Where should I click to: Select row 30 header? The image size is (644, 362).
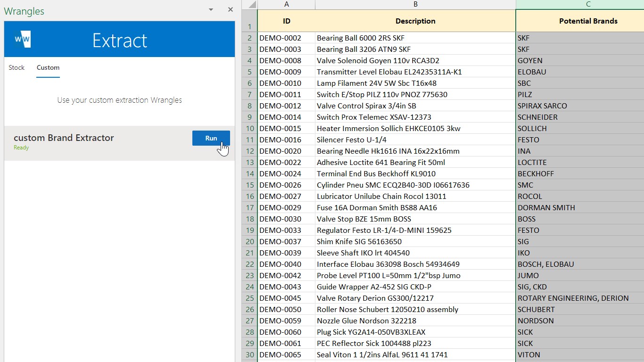tap(250, 354)
